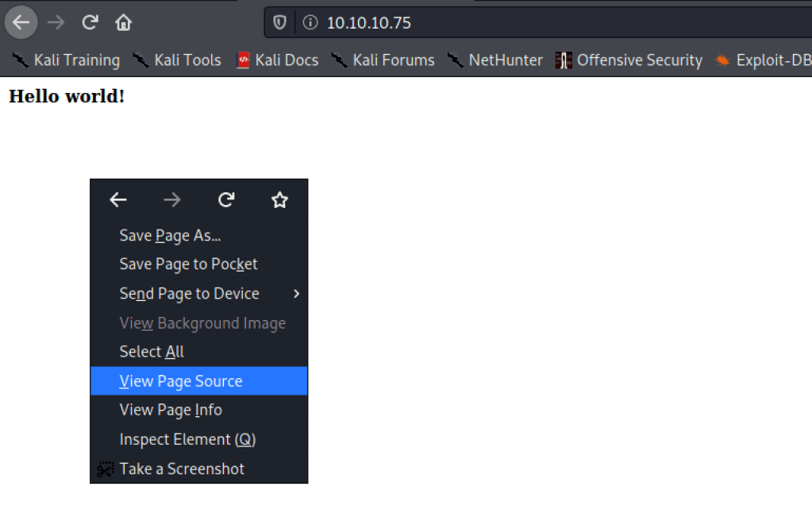Image resolution: width=812 pixels, height=525 pixels.
Task: Choose Select All in context menu
Action: point(152,351)
